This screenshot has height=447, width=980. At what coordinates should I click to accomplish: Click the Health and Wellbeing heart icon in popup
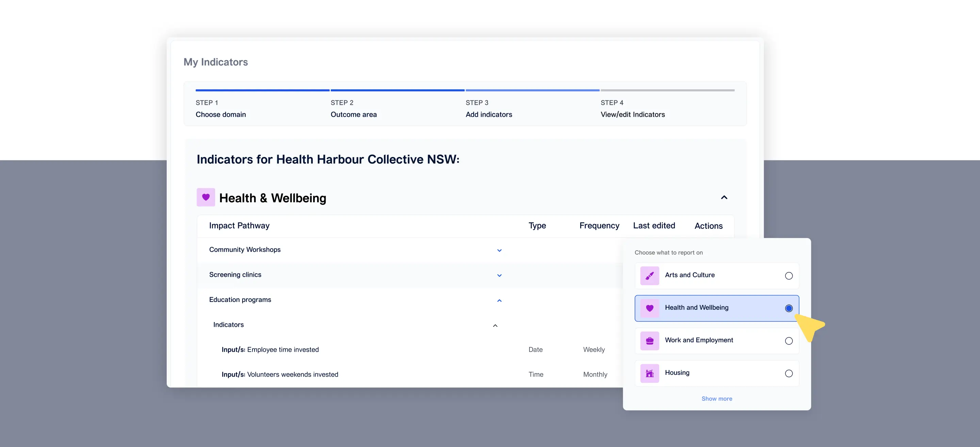[649, 308]
